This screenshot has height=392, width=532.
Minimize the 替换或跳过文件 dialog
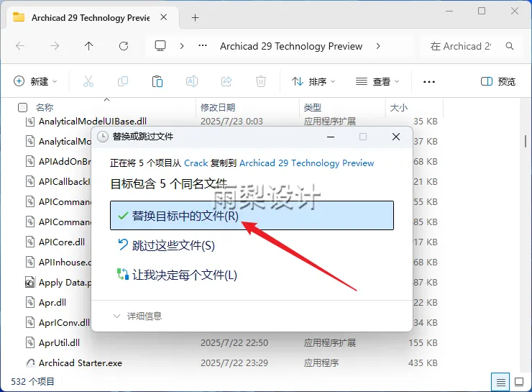tap(331, 137)
